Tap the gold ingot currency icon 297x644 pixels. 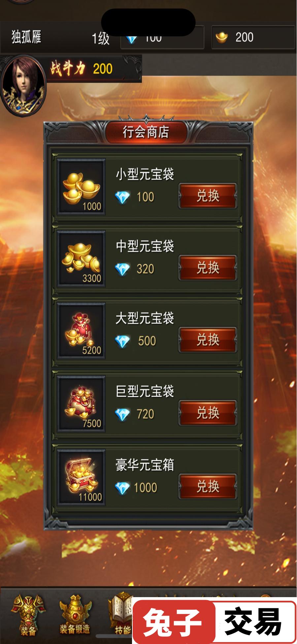coord(222,38)
